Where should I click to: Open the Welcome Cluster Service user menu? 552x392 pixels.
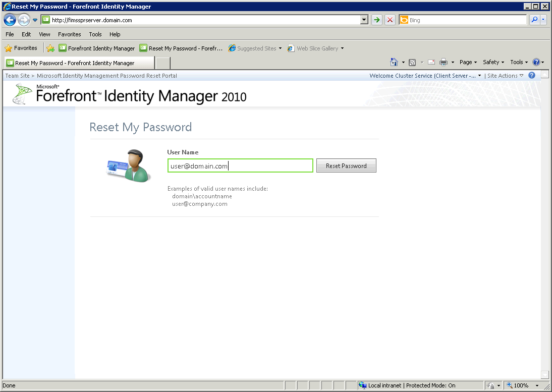[425, 76]
